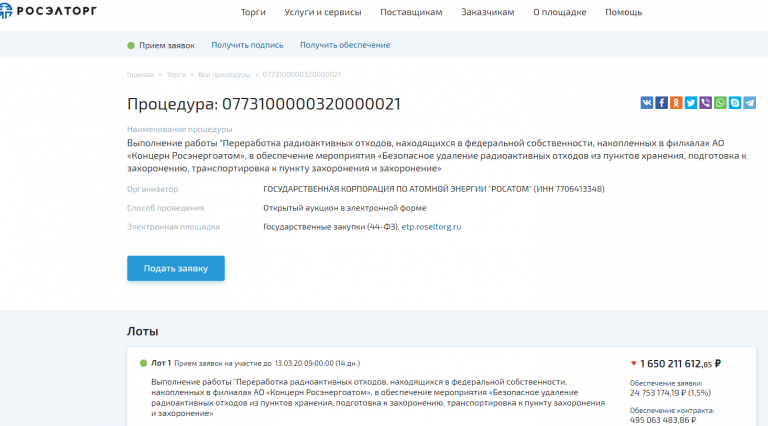
Task: Share via Twitter icon
Action: [691, 103]
